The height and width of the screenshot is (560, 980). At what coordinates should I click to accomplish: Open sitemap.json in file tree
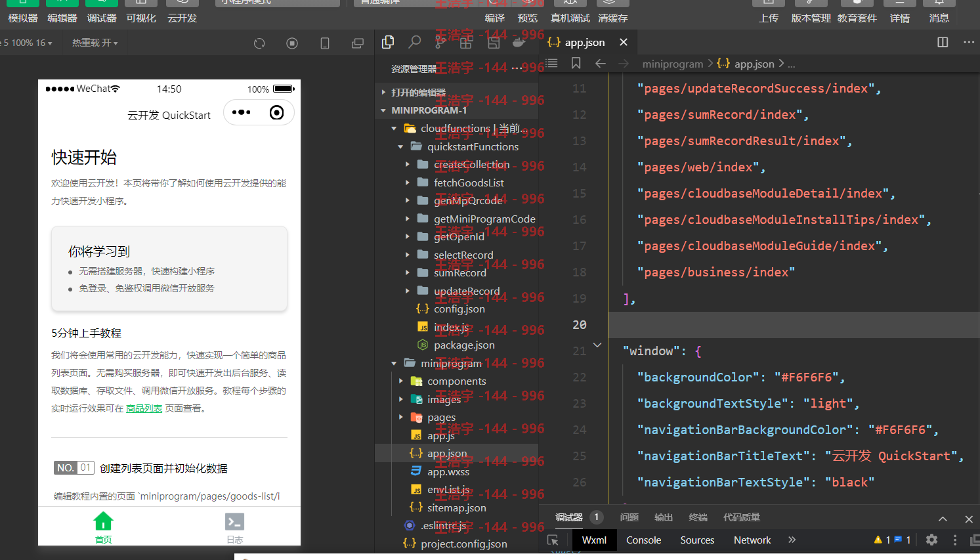[x=457, y=507]
